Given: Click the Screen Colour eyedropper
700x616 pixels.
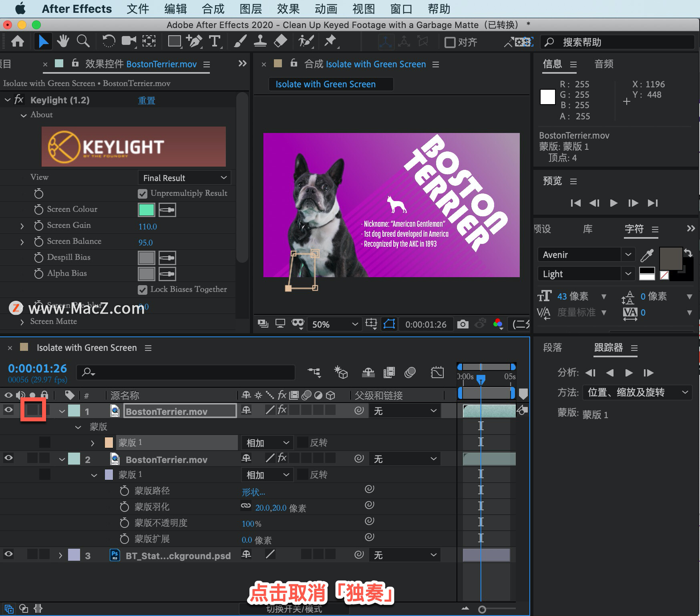Looking at the screenshot, I should [167, 210].
